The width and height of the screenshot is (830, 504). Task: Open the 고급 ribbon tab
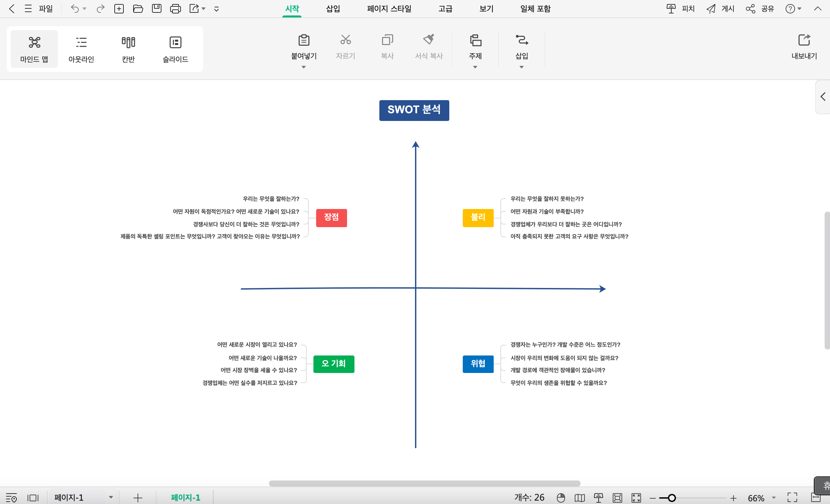click(445, 9)
